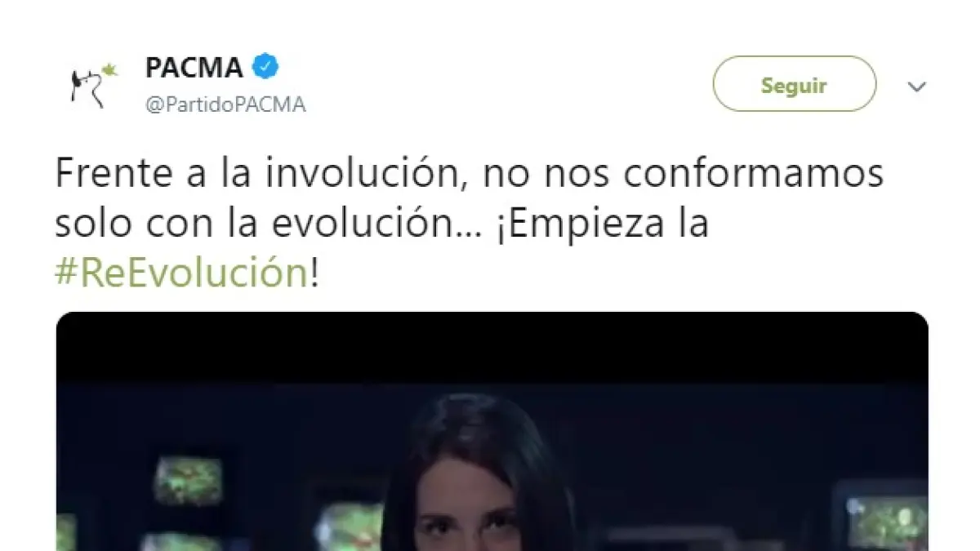The height and width of the screenshot is (551, 980).
Task: Click the bottom-left monitor at the video edge
Action: [x=67, y=532]
